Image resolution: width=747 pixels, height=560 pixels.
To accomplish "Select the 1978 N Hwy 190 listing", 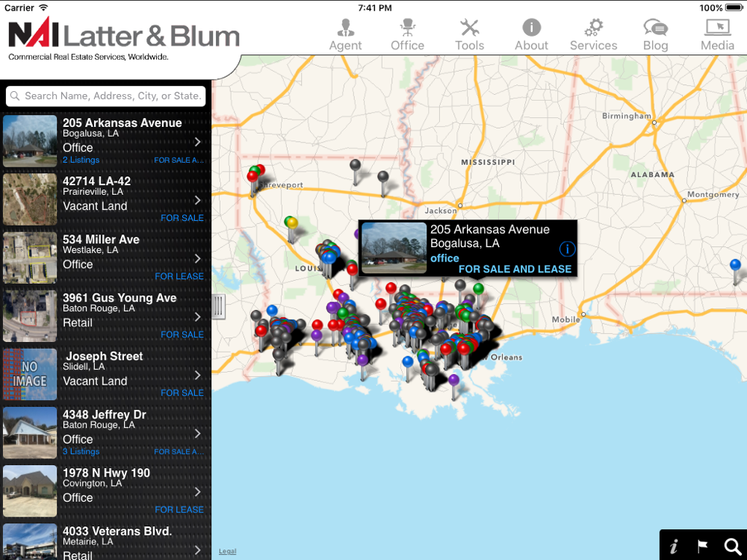I will click(105, 491).
